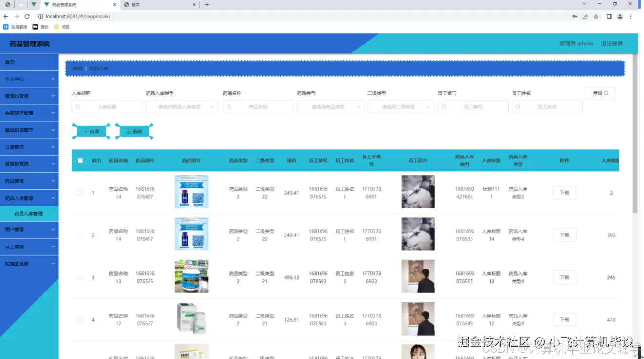Viewport: 644px width, 359px height.
Task: Expand 轮播图信息 in the sidebar
Action: [29, 264]
